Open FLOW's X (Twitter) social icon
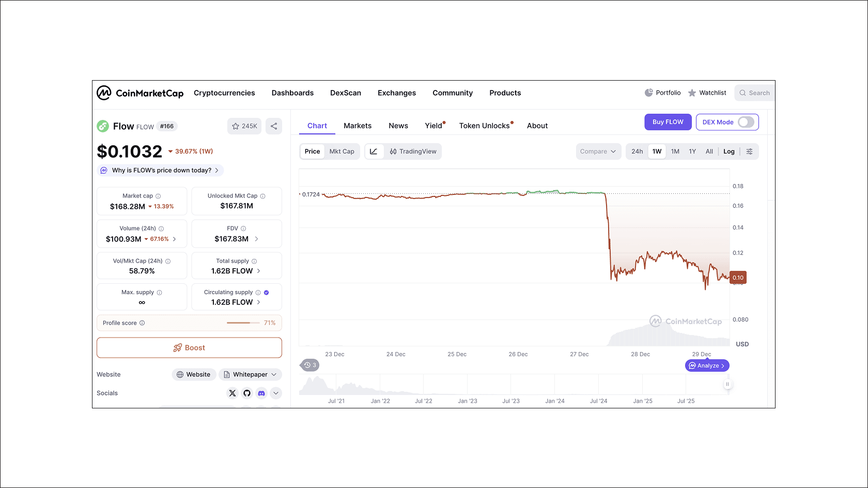 pyautogui.click(x=232, y=393)
